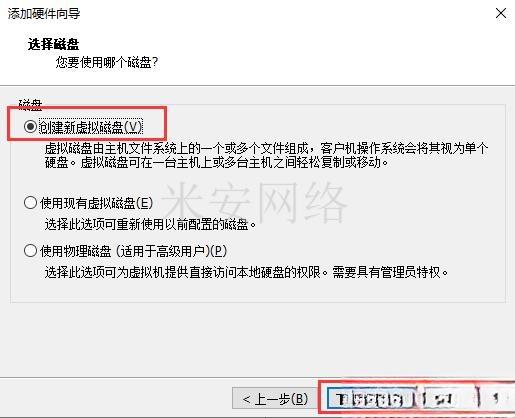Screen dimensions: 515x418
Task: Click the 虚拟磁盘由主机文件系统 description paragraph
Action: coord(266,155)
